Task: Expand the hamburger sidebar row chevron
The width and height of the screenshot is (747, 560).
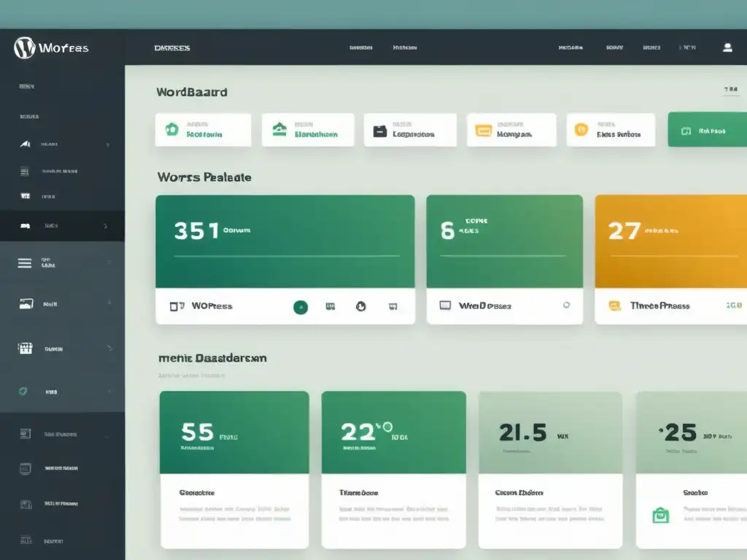Action: pos(109,263)
